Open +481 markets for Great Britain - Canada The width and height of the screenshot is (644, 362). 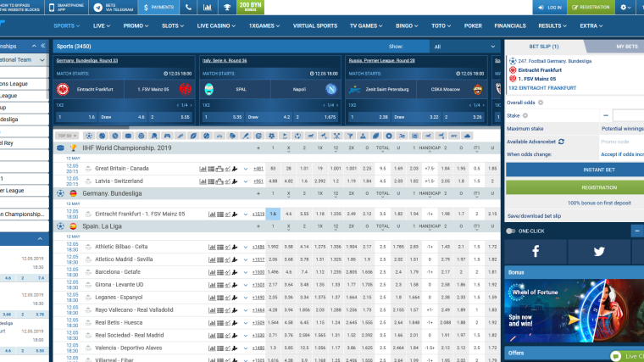(258, 169)
